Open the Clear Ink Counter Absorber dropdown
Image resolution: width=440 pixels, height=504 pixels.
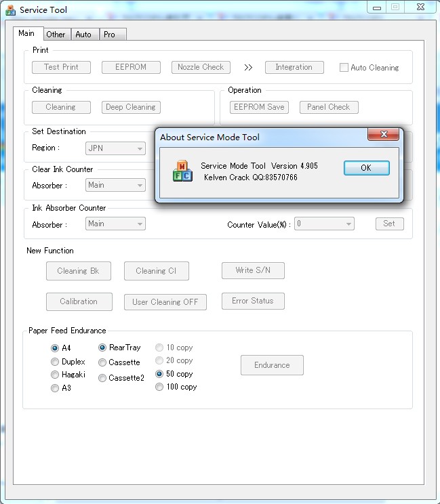pos(116,185)
